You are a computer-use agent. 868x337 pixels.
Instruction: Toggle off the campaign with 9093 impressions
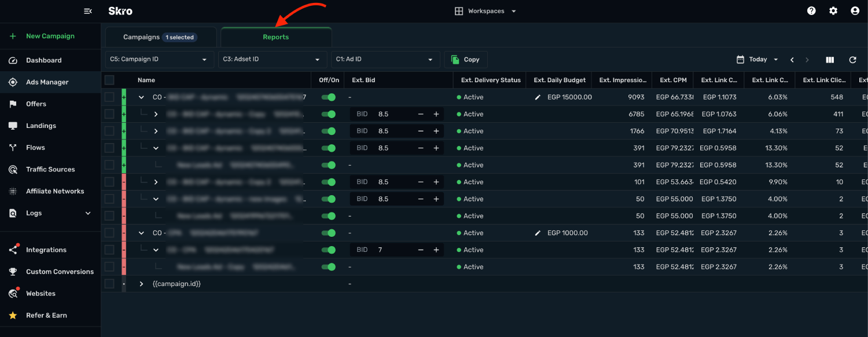(x=328, y=97)
